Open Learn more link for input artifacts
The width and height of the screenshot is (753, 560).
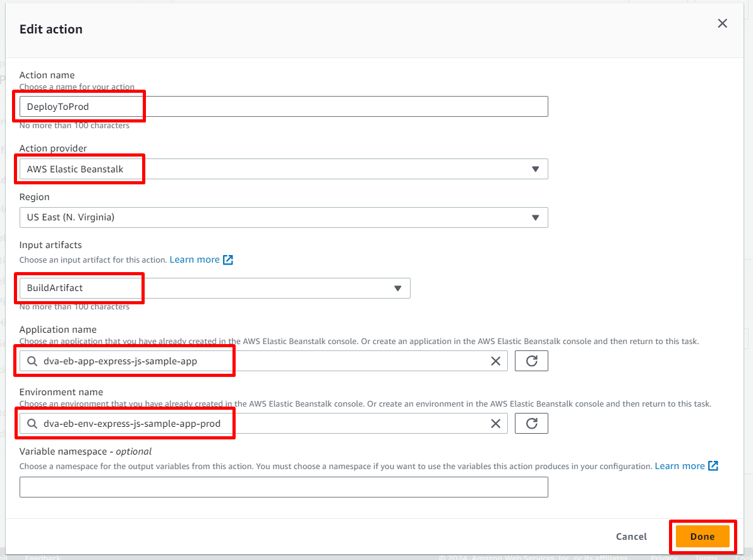click(195, 260)
